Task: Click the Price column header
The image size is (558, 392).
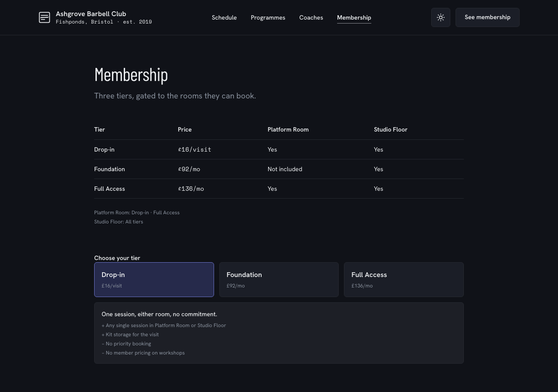Action: point(184,129)
